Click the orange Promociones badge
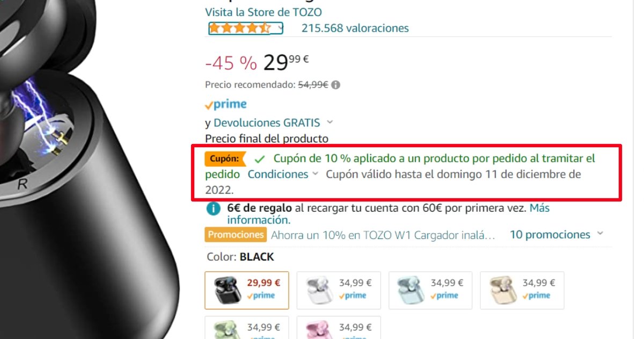Image resolution: width=644 pixels, height=339 pixels. (x=236, y=235)
